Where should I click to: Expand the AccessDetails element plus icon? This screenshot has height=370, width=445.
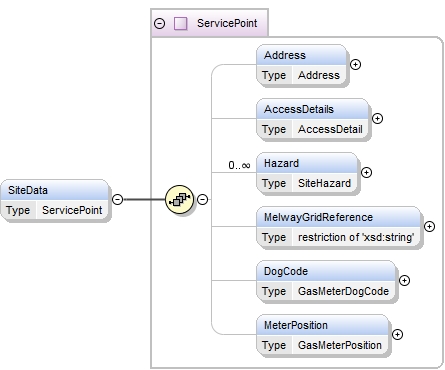[377, 118]
